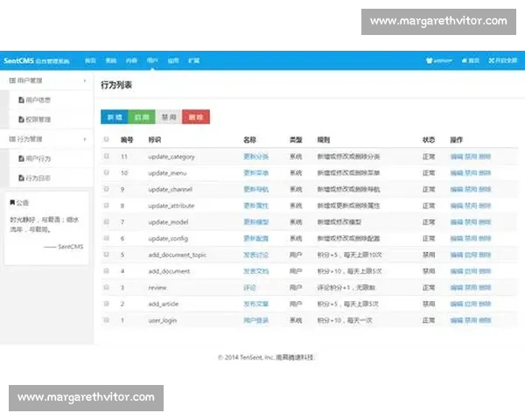Click the red 删除 button

(196, 117)
